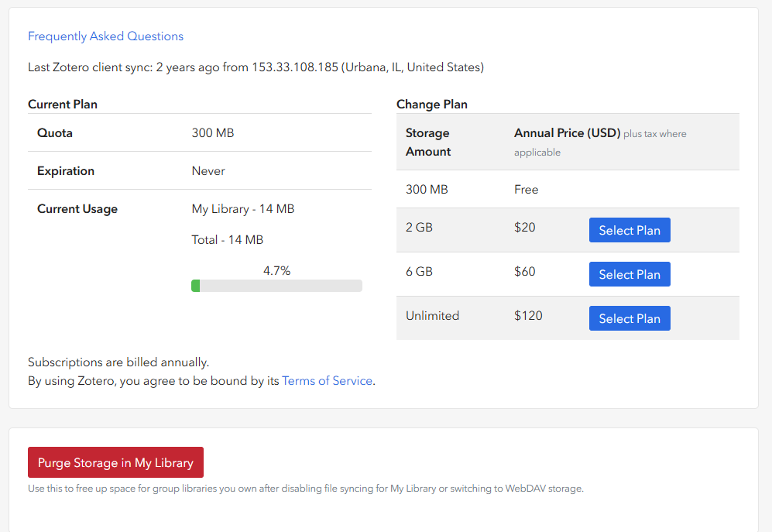Click the 6 GB storage amount cell

419,271
